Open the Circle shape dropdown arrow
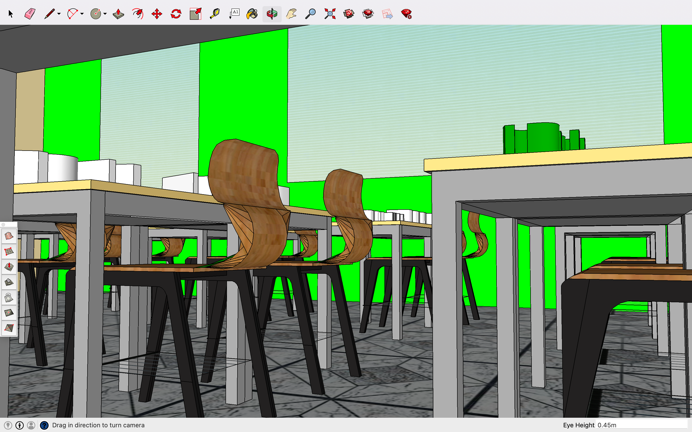Screen dimensions: 692x432 [x=105, y=14]
